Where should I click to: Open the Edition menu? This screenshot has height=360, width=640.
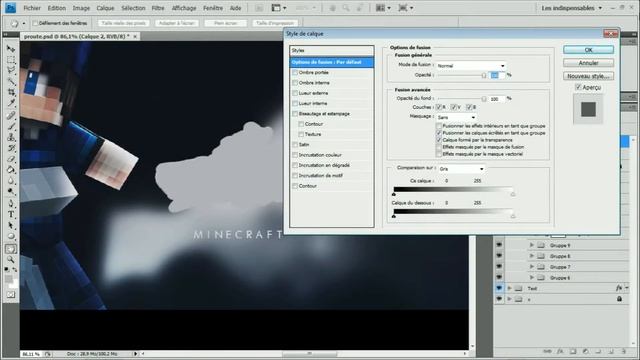[x=56, y=8]
